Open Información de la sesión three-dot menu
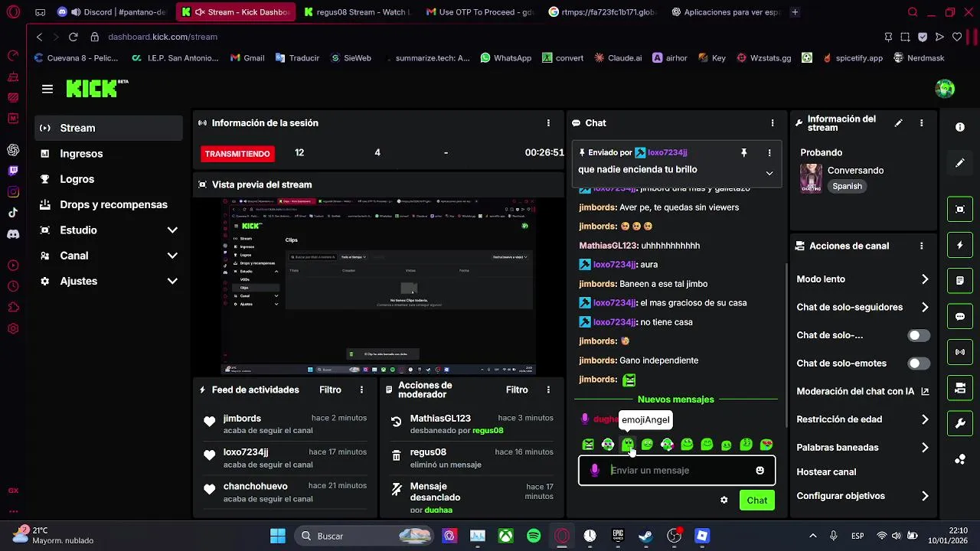Screen dimensions: 980x551 pos(548,122)
